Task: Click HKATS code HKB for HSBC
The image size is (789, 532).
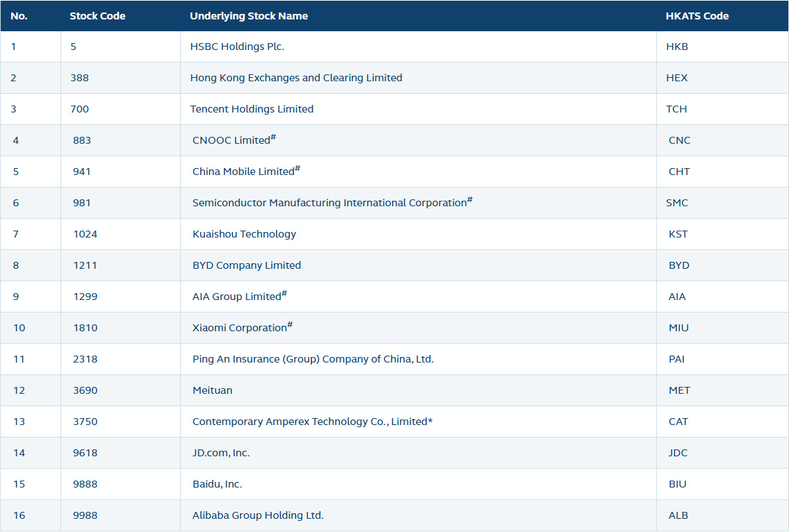Action: click(676, 47)
